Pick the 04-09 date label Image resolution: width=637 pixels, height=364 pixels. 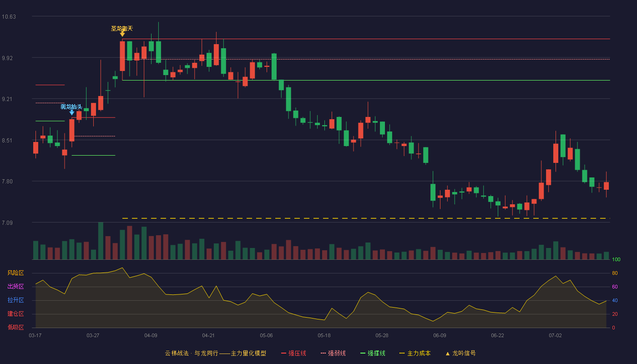pyautogui.click(x=151, y=335)
